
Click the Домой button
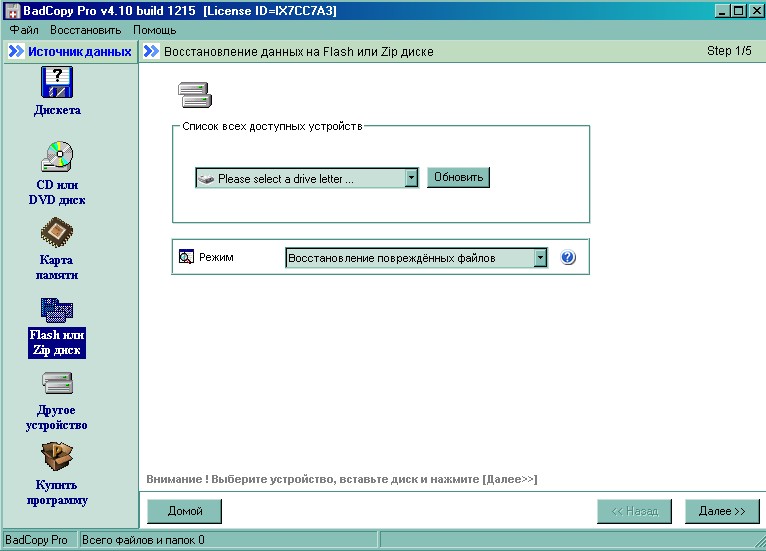point(185,511)
